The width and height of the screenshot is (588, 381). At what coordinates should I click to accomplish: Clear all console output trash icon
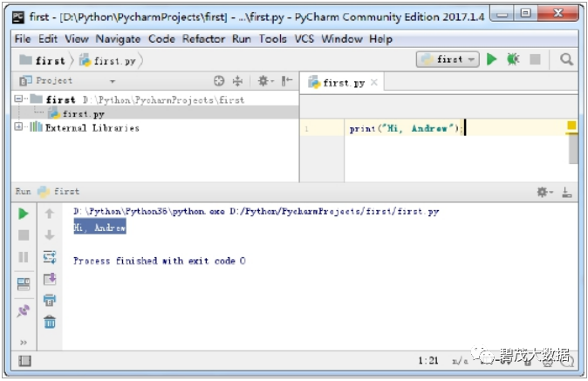point(50,323)
